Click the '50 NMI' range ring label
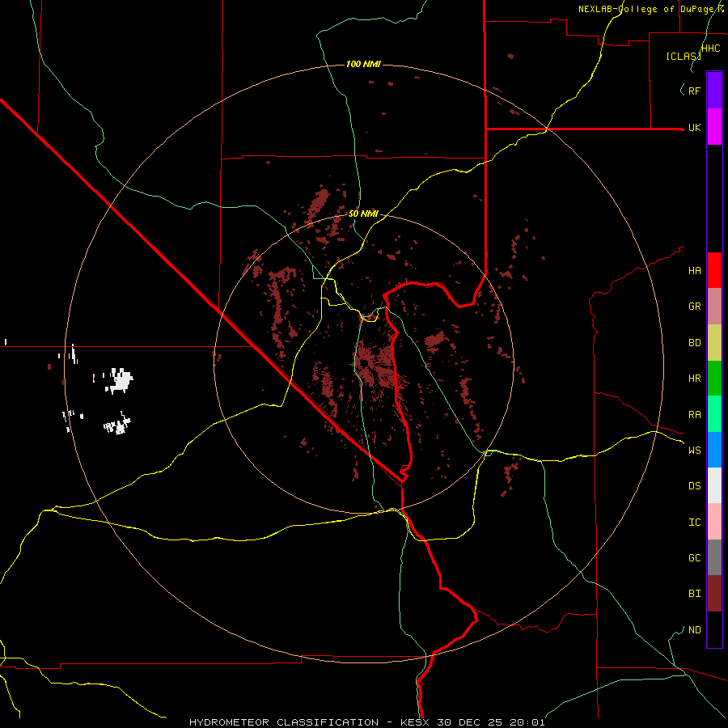The width and height of the screenshot is (728, 728). (x=363, y=214)
